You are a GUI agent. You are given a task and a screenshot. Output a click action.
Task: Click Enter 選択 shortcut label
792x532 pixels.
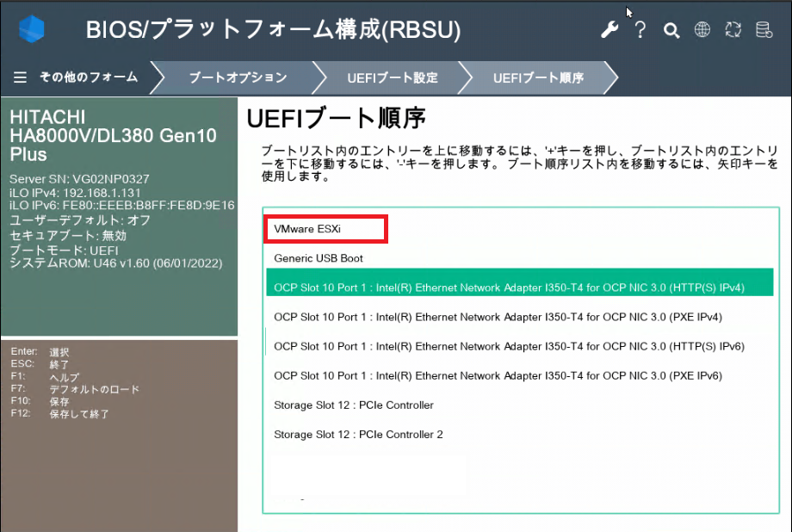(40, 351)
